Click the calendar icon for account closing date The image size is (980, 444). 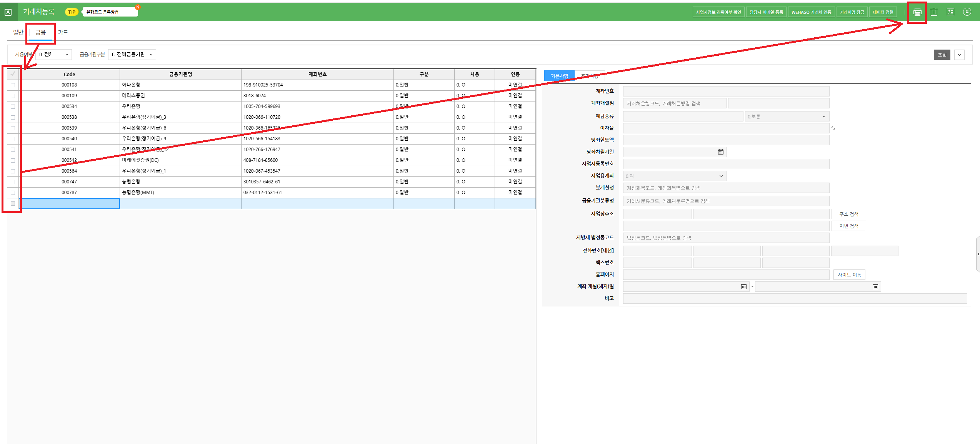[875, 287]
